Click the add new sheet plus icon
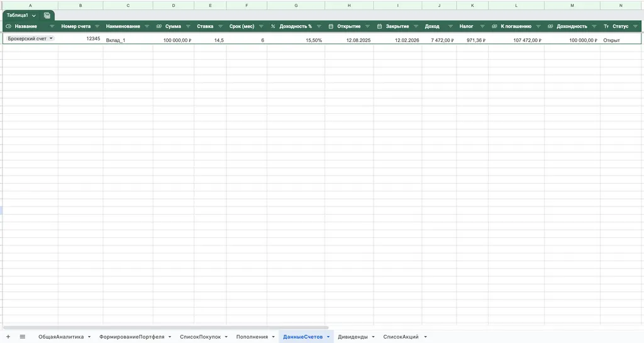 tap(8, 337)
